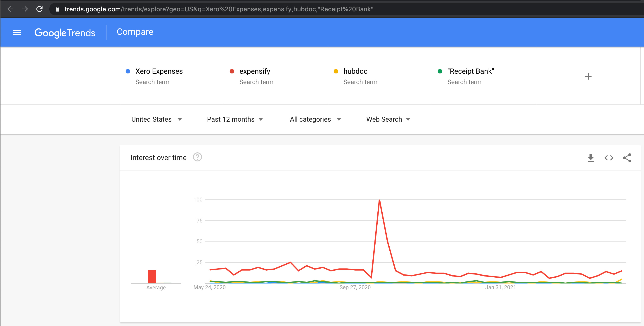Open the hamburger main menu
The image size is (644, 326).
click(x=17, y=33)
